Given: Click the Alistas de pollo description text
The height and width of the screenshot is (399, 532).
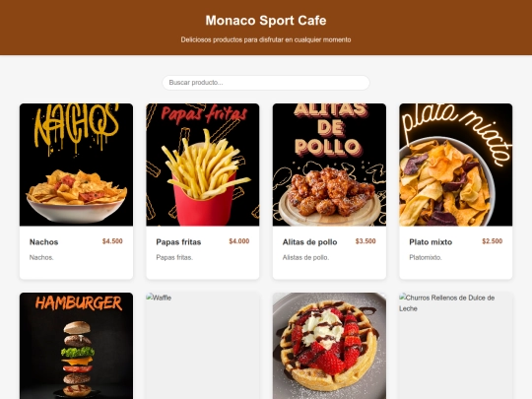Looking at the screenshot, I should pos(305,257).
